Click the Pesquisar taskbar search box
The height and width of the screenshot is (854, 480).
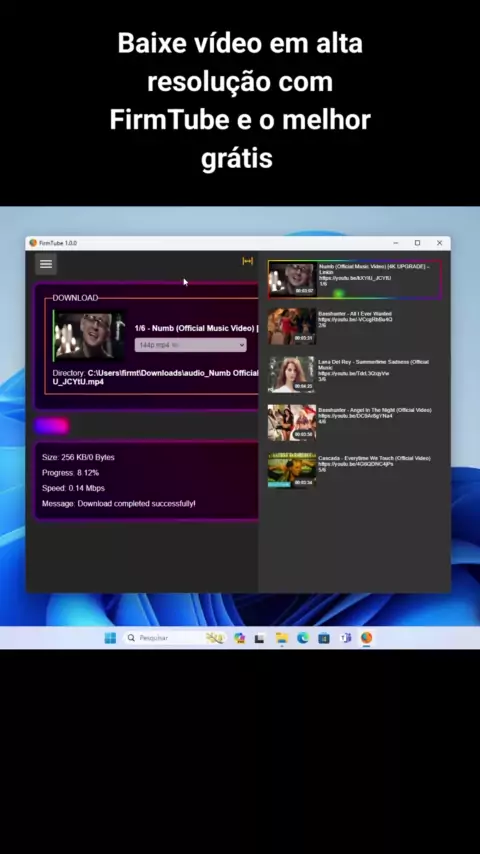pos(174,638)
